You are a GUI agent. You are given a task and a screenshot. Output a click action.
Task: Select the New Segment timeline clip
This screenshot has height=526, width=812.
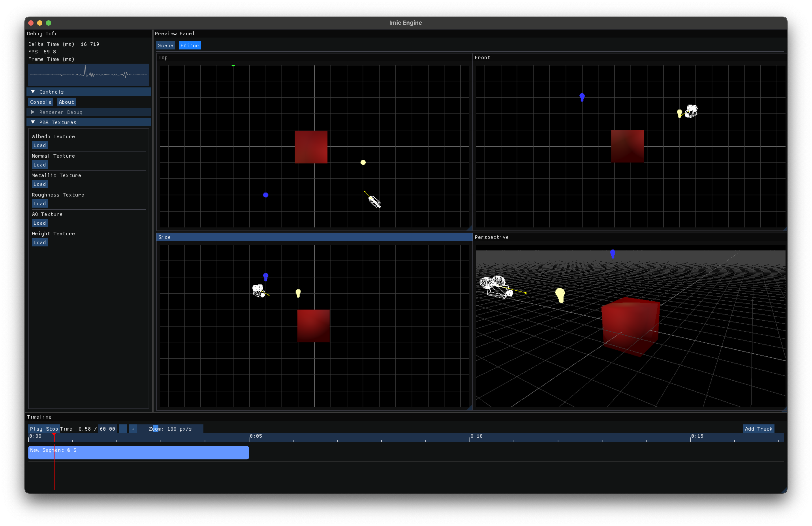138,453
